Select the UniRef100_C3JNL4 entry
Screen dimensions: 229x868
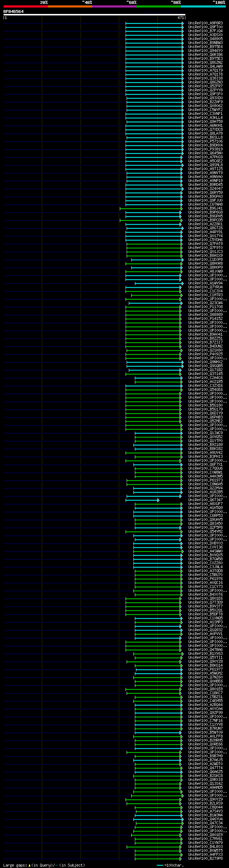tap(205, 567)
